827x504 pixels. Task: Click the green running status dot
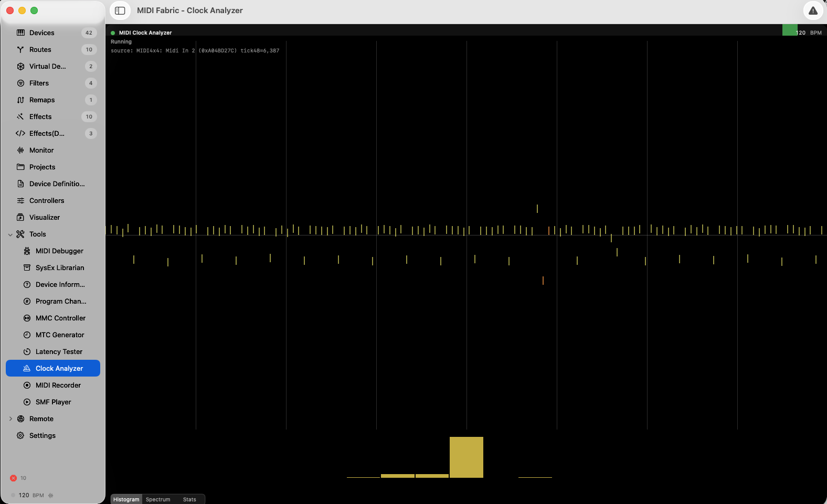coord(113,33)
